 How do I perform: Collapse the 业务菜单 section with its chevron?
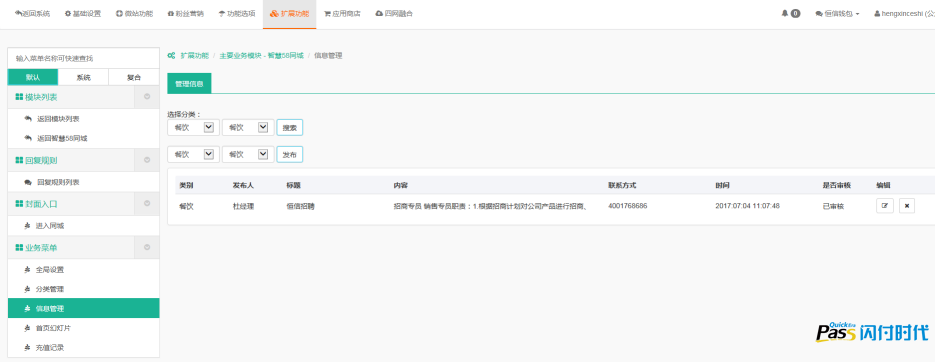click(x=147, y=247)
